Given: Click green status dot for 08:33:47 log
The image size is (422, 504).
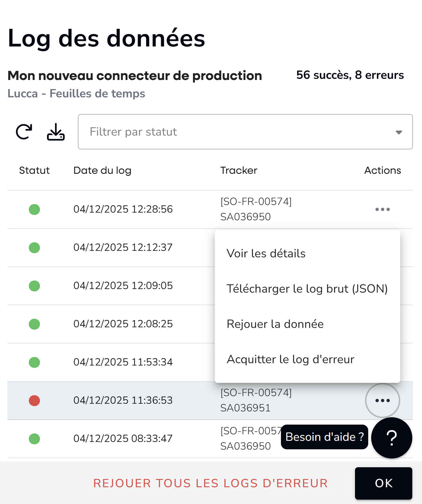Looking at the screenshot, I should point(34,439).
